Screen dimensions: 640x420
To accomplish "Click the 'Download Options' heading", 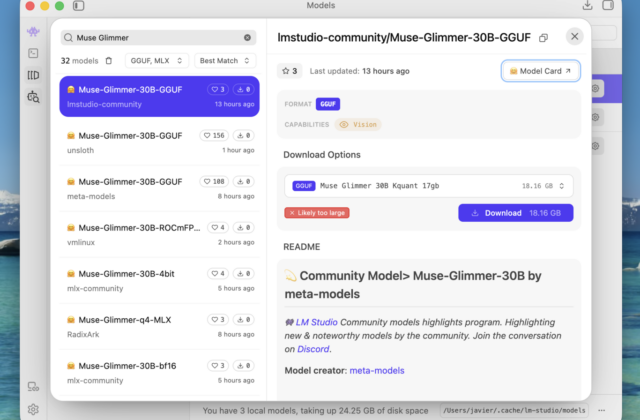I will [x=322, y=155].
